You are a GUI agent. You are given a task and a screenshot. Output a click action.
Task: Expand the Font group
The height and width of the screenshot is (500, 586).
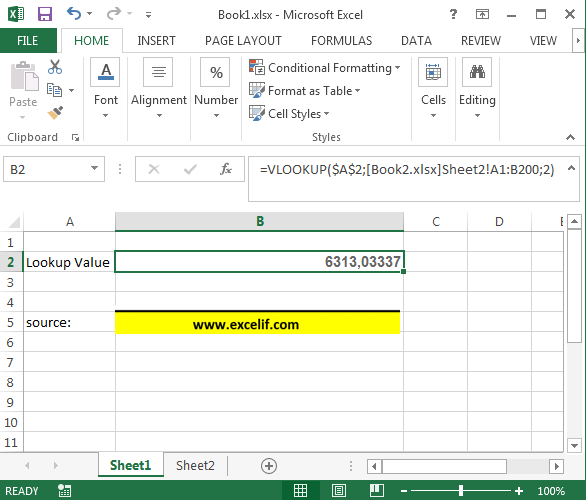pos(105,88)
